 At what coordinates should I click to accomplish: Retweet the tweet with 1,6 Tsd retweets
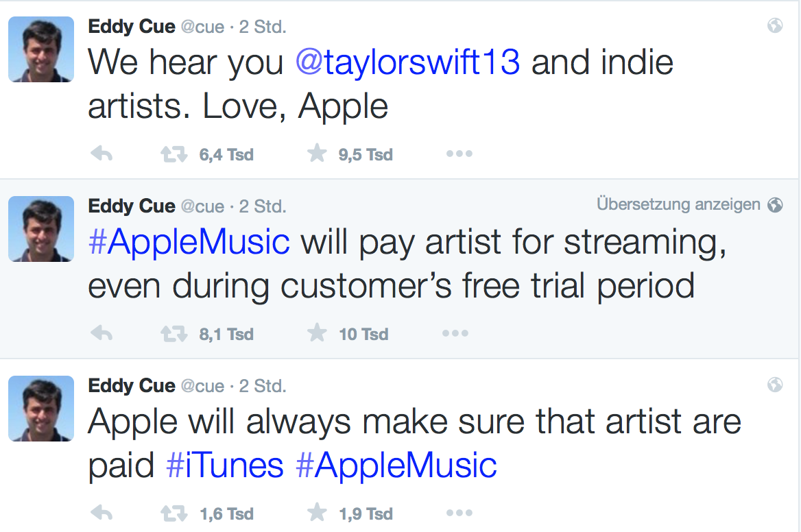pyautogui.click(x=174, y=513)
